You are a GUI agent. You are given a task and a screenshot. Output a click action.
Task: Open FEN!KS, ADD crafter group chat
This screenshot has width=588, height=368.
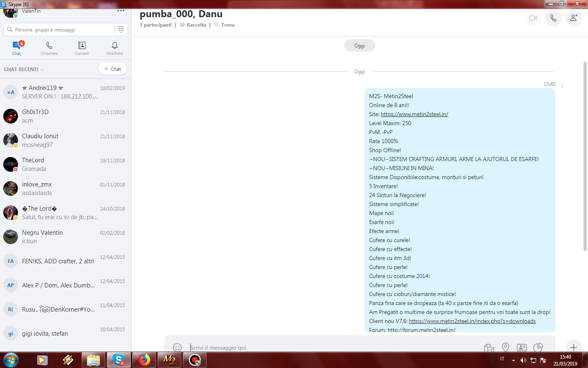click(65, 261)
